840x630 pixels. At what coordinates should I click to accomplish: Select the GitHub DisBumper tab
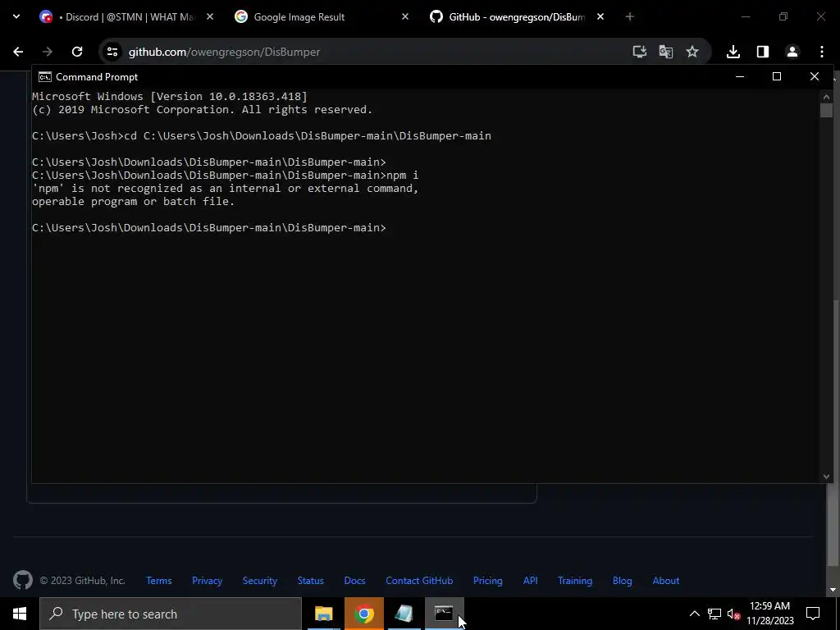point(517,16)
